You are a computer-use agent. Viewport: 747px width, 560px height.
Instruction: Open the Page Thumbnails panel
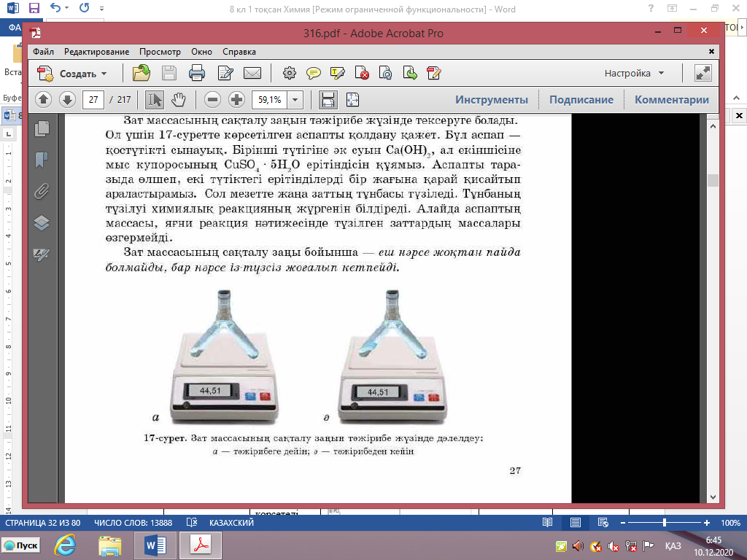(42, 128)
